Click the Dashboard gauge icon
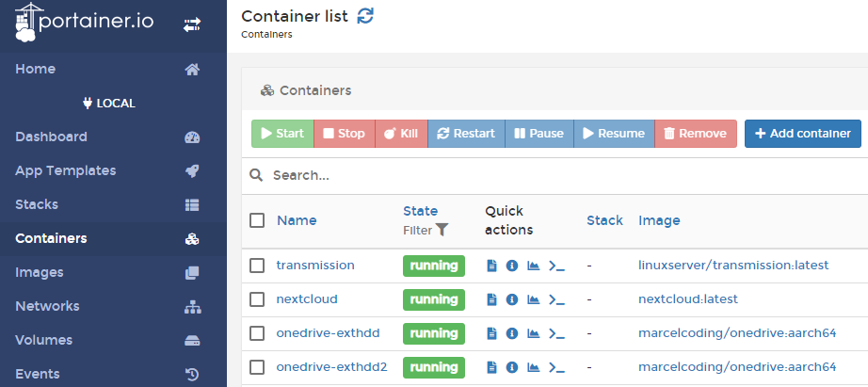Screen dimensions: 868x387 pos(192,137)
